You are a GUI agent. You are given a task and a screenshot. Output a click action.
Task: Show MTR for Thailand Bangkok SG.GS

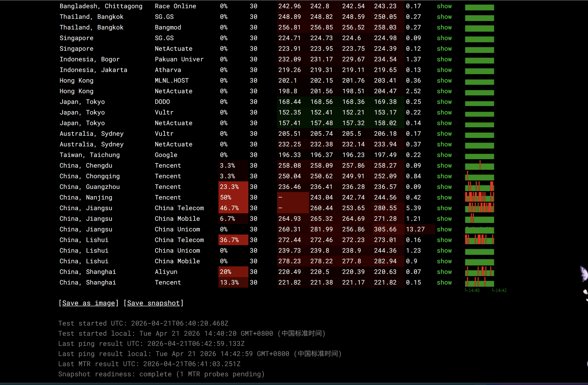pyautogui.click(x=444, y=17)
